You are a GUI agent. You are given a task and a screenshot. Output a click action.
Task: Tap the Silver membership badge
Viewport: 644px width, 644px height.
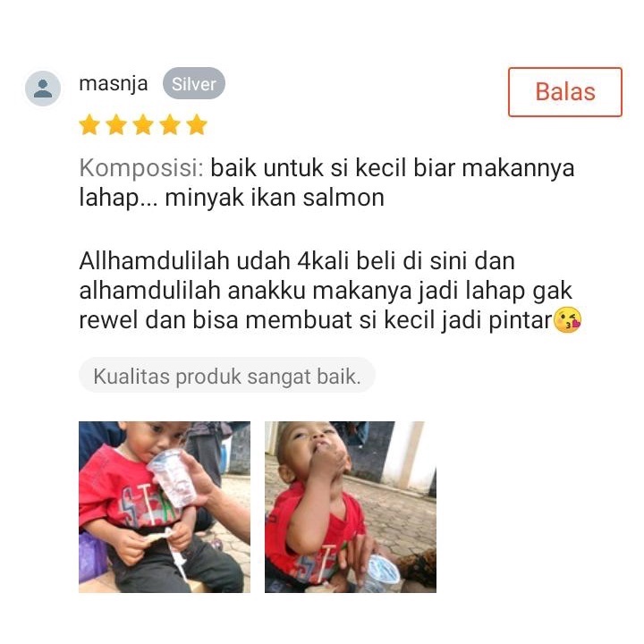(x=194, y=83)
